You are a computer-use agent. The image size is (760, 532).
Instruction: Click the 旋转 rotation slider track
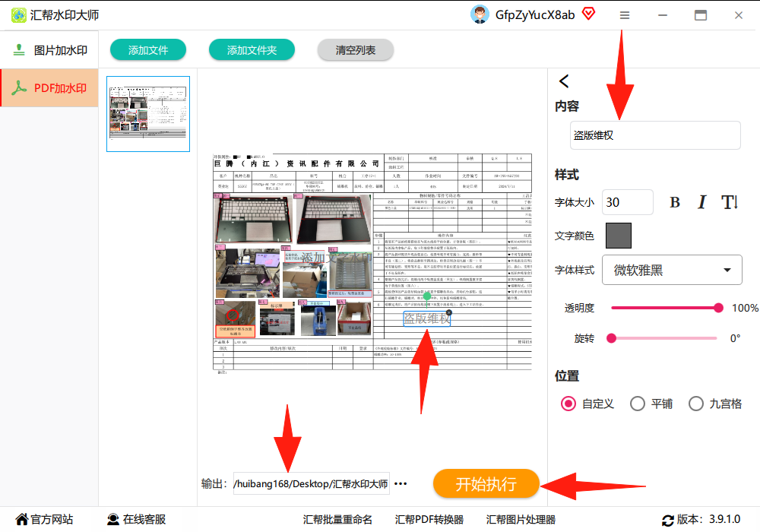663,338
